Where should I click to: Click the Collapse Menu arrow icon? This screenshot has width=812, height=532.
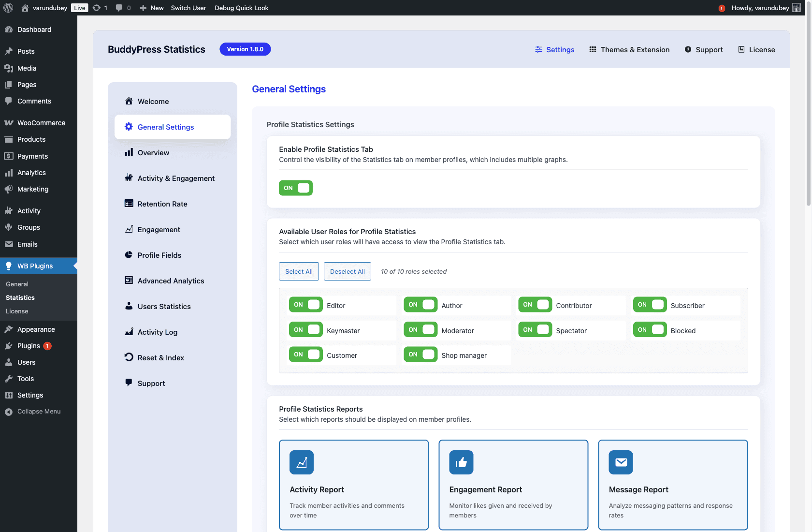click(x=9, y=412)
